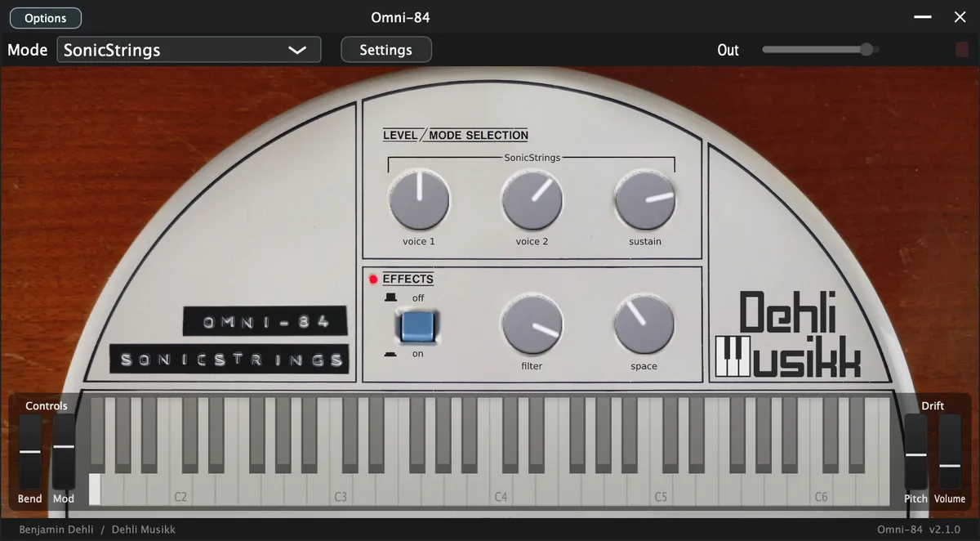Click the switch-down icon next to on
Viewport: 980px width, 541px height.
(x=391, y=354)
